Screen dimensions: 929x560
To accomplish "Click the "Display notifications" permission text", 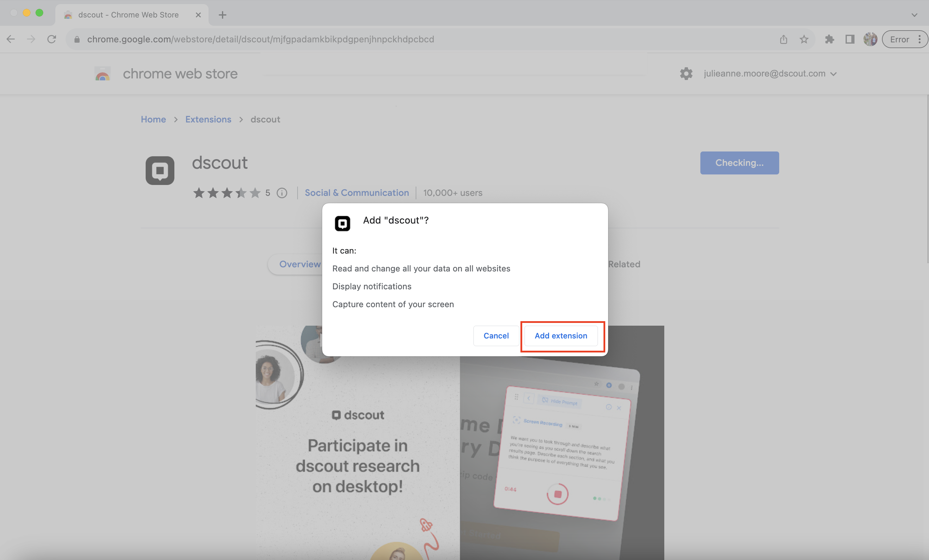I will pyautogui.click(x=372, y=286).
